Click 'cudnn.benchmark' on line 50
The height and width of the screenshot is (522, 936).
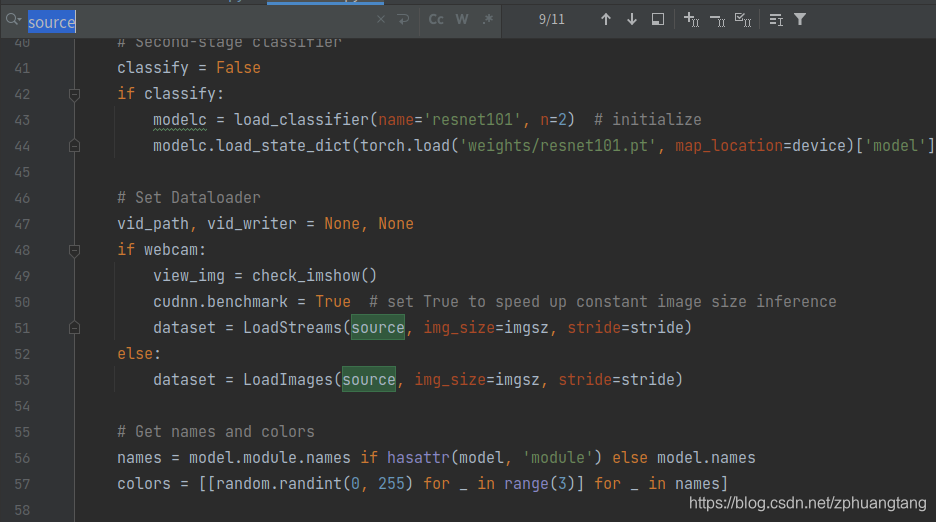tap(220, 302)
